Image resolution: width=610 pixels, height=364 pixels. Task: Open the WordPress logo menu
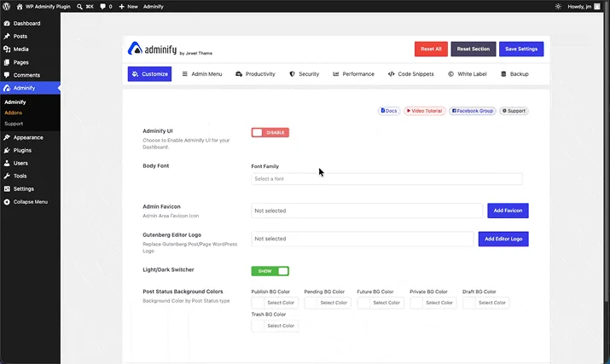pyautogui.click(x=7, y=6)
